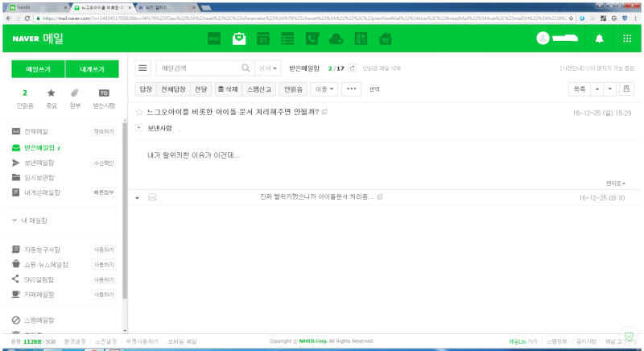The height and width of the screenshot is (351, 644).
Task: Click 맨위로 to jump to top
Action: [615, 184]
